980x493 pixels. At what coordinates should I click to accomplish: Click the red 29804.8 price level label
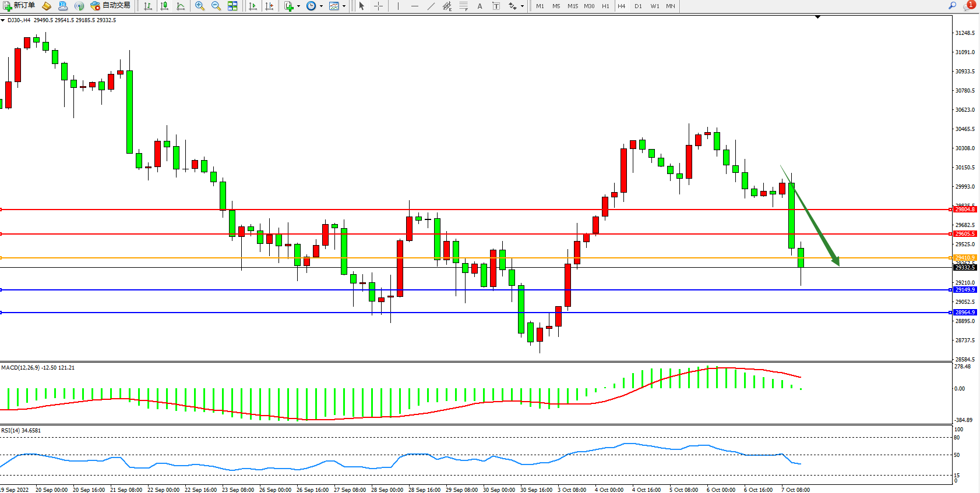pyautogui.click(x=964, y=210)
